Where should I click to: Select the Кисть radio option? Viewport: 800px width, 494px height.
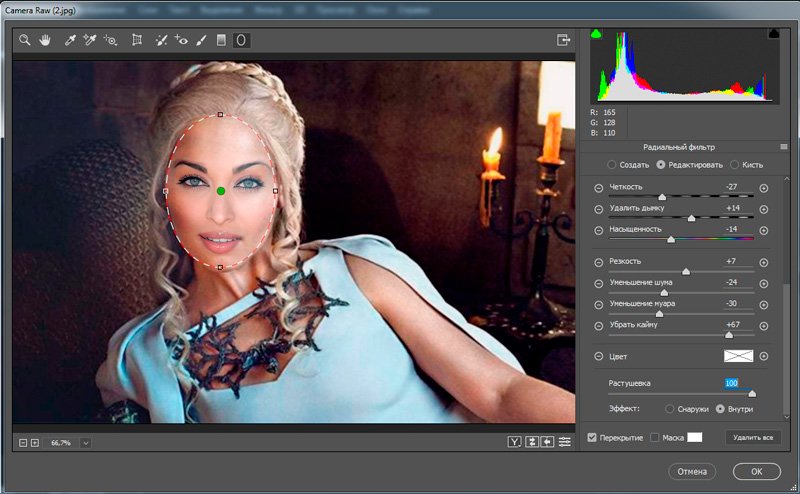tap(736, 164)
